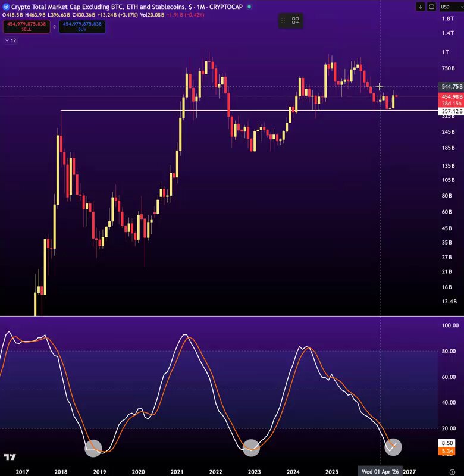Click the 2017 time axis label
This screenshot has width=464, height=476.
point(22,472)
